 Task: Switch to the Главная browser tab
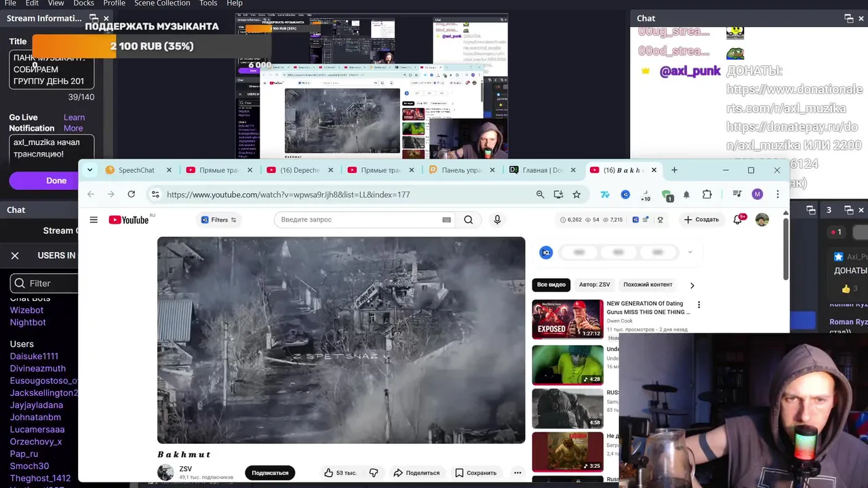tap(542, 170)
